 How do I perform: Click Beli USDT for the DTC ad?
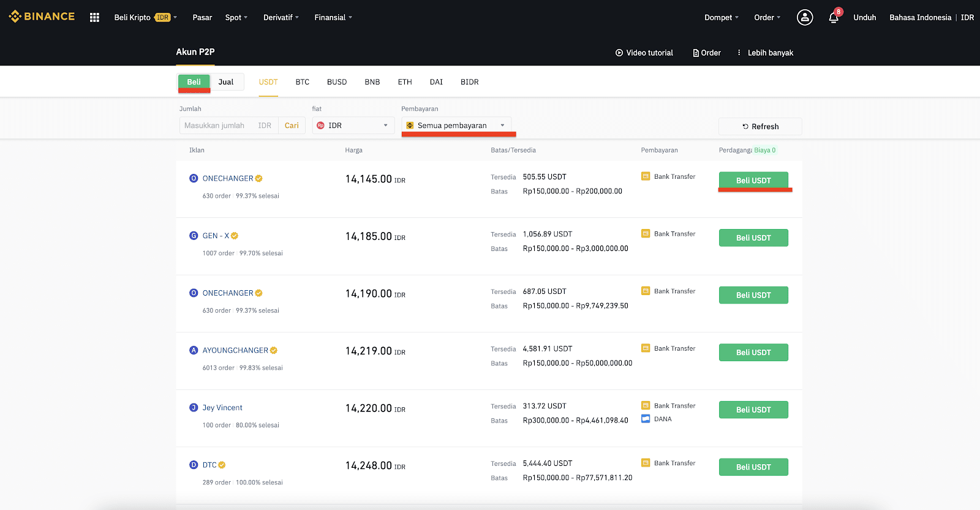click(x=753, y=467)
